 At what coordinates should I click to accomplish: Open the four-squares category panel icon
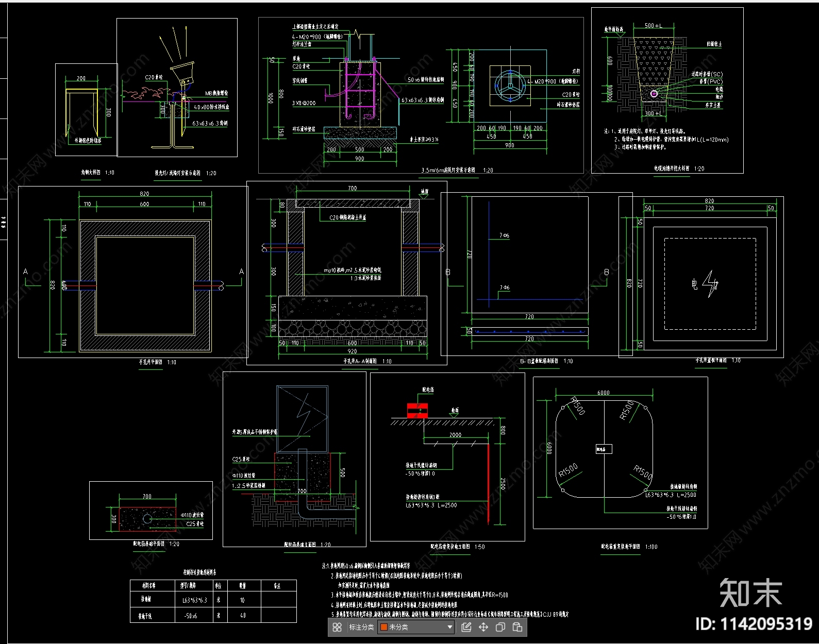[337, 627]
